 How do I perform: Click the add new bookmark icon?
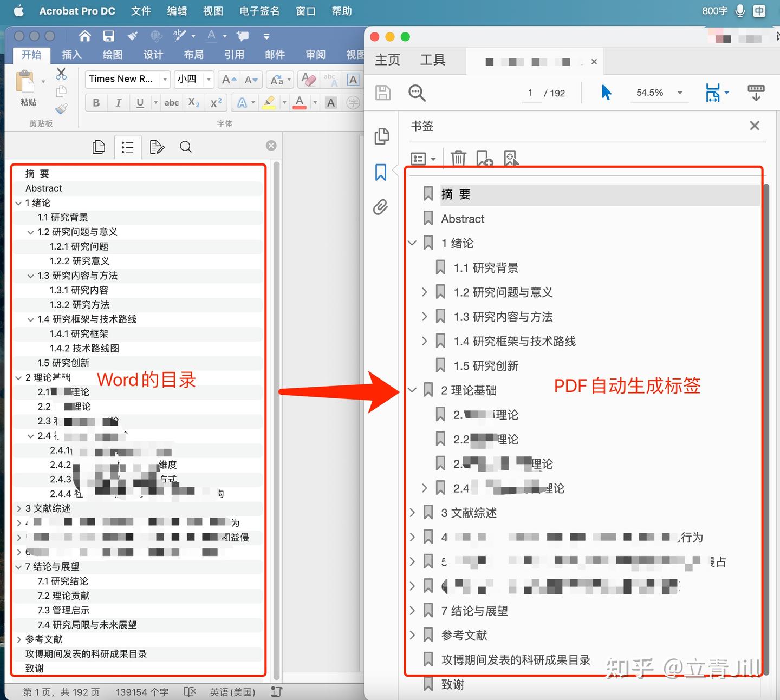coord(484,158)
